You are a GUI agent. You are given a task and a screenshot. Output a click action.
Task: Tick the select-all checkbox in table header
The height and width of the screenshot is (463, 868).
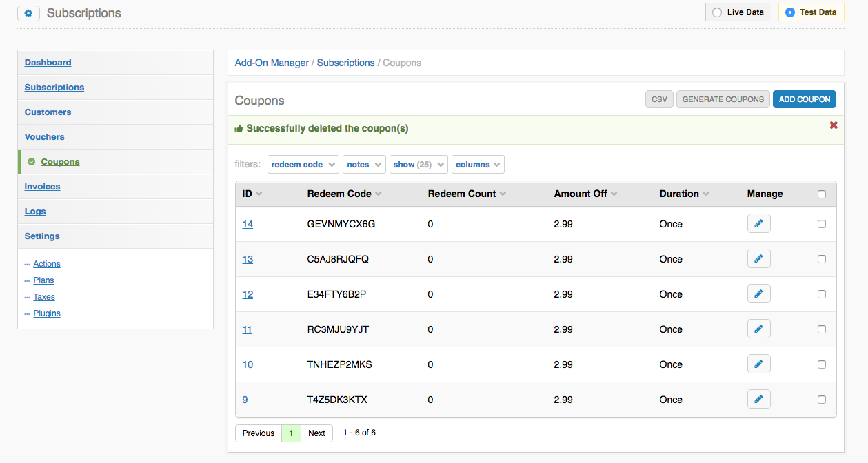pos(822,194)
